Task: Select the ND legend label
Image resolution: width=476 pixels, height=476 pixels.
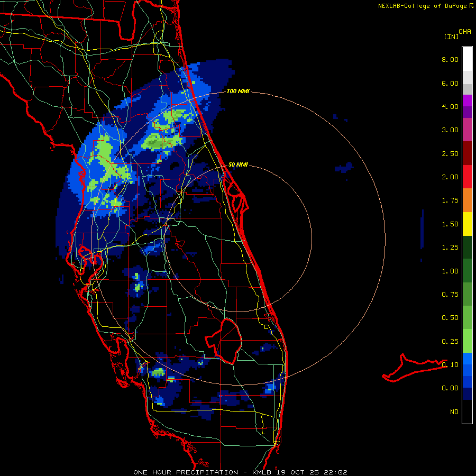Action: point(454,412)
